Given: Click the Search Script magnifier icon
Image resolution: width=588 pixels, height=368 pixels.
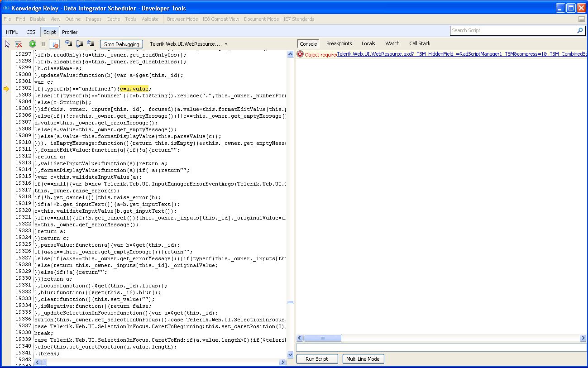Looking at the screenshot, I should (x=580, y=31).
